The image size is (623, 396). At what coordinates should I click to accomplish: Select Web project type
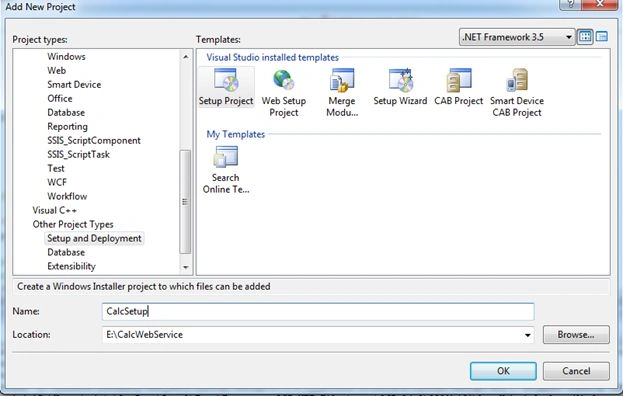click(x=56, y=70)
